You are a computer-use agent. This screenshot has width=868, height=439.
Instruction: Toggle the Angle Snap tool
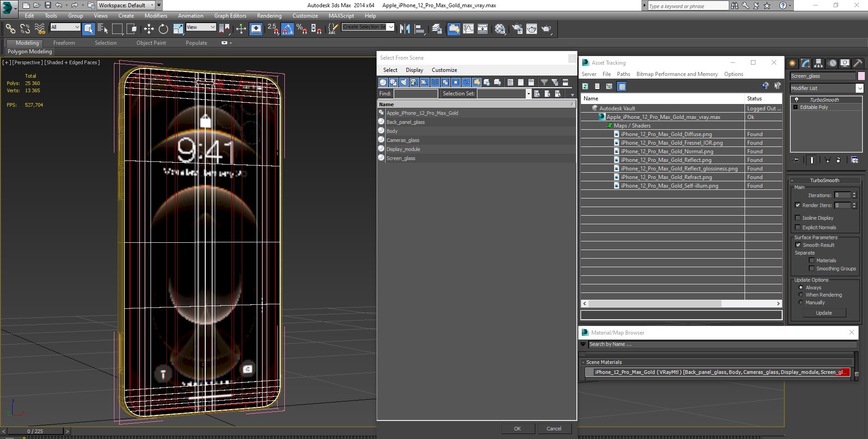[287, 29]
